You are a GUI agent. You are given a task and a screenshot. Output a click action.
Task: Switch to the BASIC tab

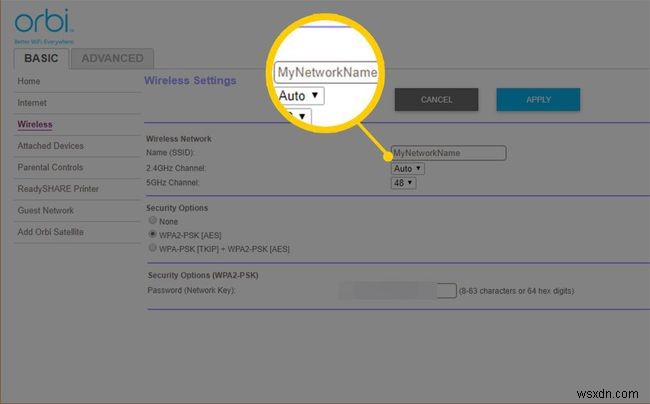pos(41,58)
